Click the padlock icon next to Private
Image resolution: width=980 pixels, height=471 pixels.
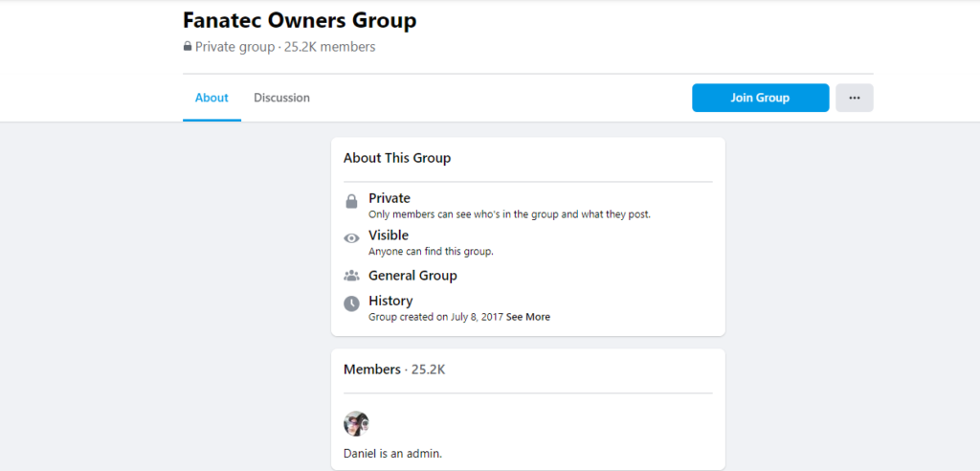(x=351, y=202)
